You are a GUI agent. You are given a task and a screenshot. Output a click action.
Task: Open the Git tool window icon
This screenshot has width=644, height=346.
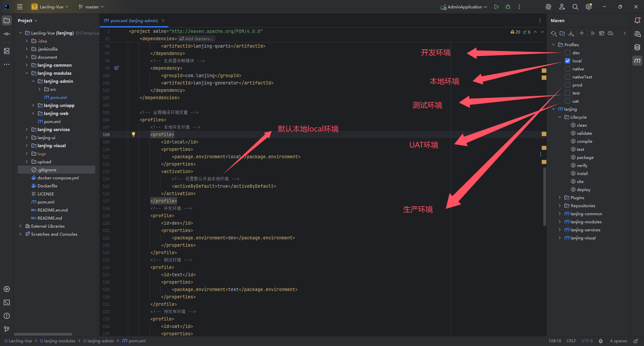pyautogui.click(x=7, y=329)
